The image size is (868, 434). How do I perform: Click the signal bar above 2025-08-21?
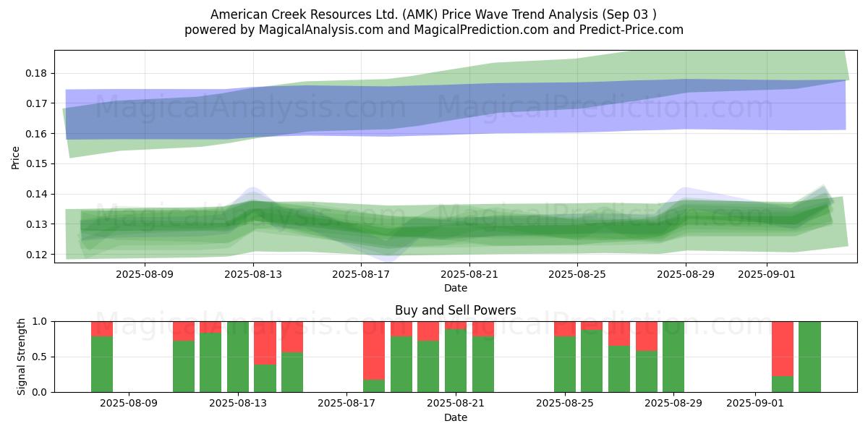pyautogui.click(x=456, y=357)
